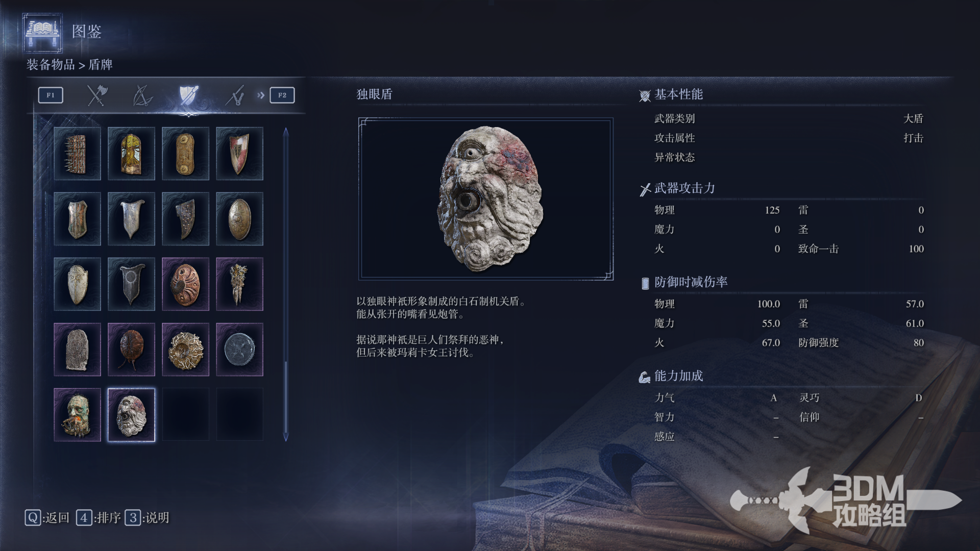This screenshot has height=551, width=980.
Task: Select the round bronze oval shield
Action: [x=239, y=219]
